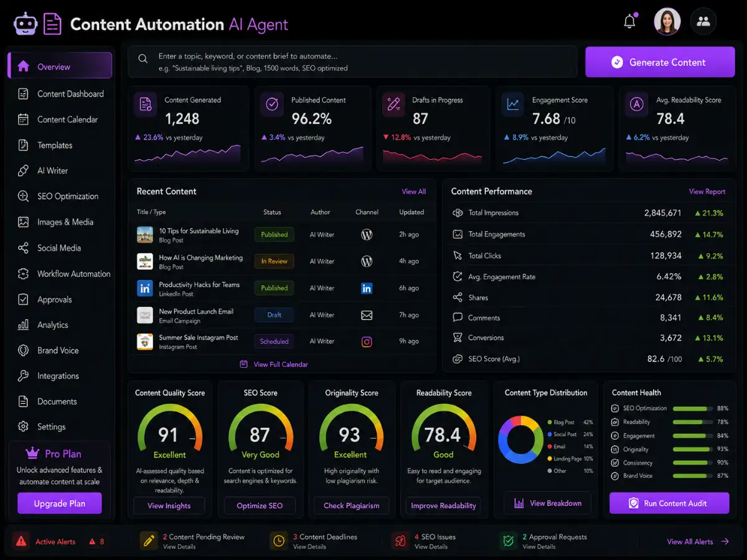Click the Improve Readability button
The image size is (747, 560).
(443, 506)
